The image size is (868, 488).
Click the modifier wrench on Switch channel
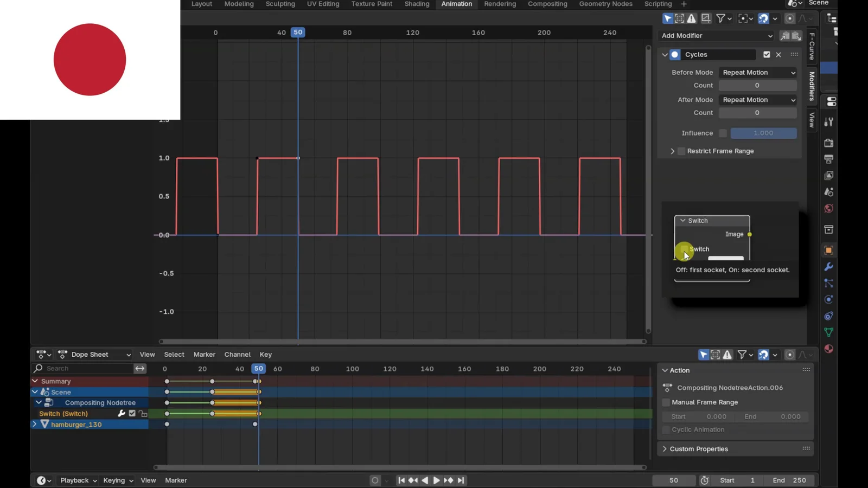(x=122, y=414)
